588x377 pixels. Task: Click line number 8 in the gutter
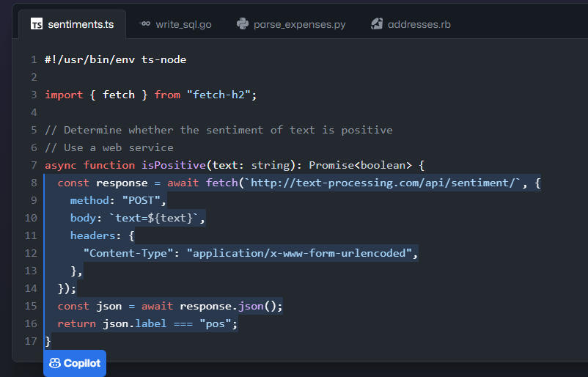[34, 183]
